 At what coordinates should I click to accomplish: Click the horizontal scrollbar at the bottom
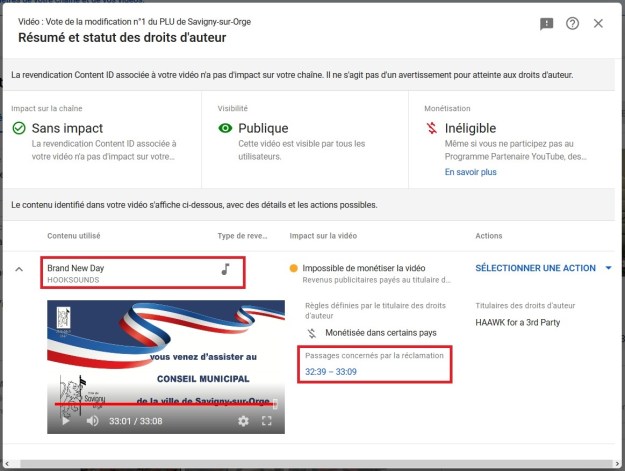(310, 464)
